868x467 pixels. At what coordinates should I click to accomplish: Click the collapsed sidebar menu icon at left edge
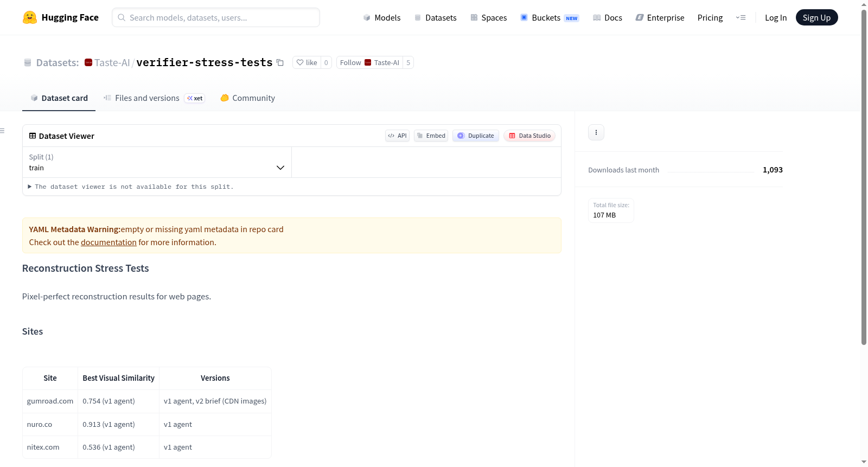click(2, 131)
